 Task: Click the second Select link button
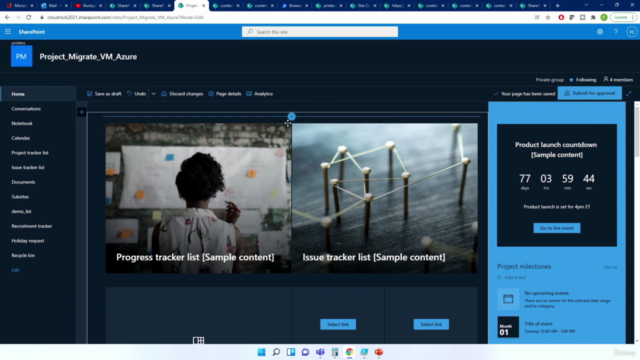(431, 324)
